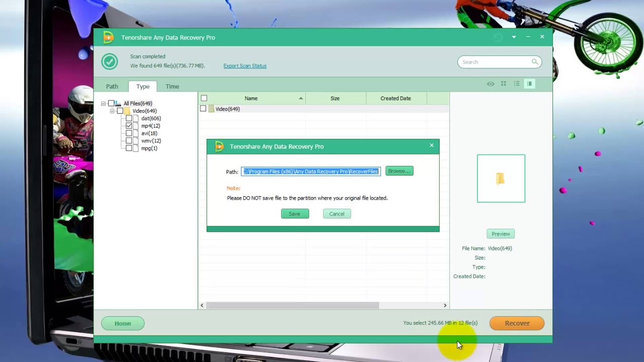Click the Path input field in dialog

[311, 171]
